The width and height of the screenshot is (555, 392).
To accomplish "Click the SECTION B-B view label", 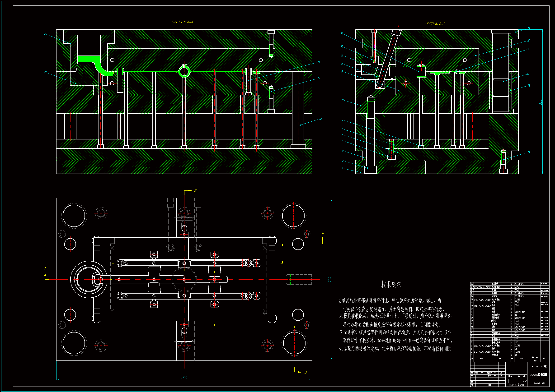I will coord(435,24).
